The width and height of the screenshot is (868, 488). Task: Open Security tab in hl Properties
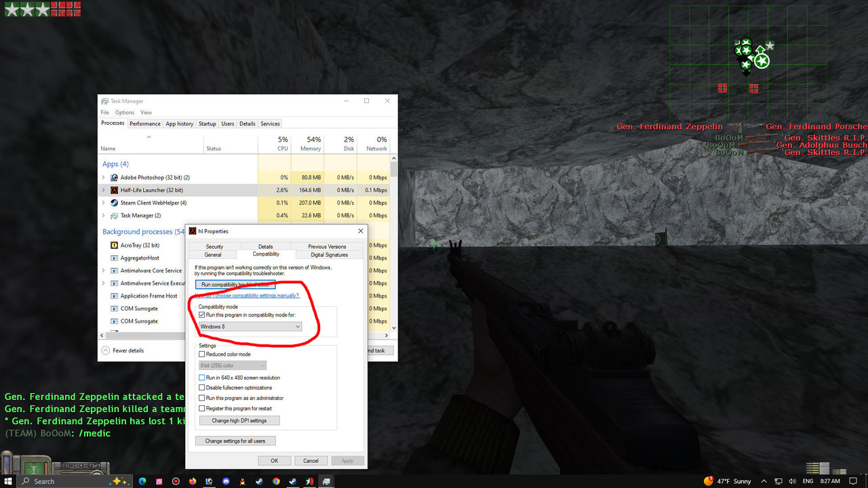(214, 247)
